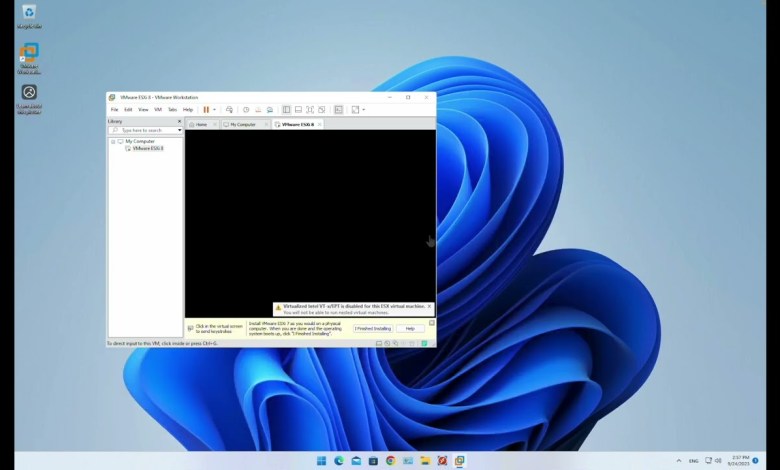Select My Computer in the library tree

point(140,141)
